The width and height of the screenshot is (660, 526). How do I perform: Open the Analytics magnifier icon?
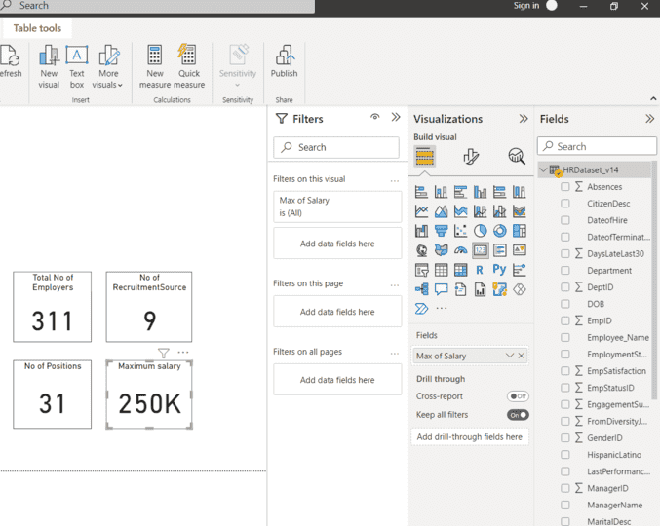[x=516, y=157]
